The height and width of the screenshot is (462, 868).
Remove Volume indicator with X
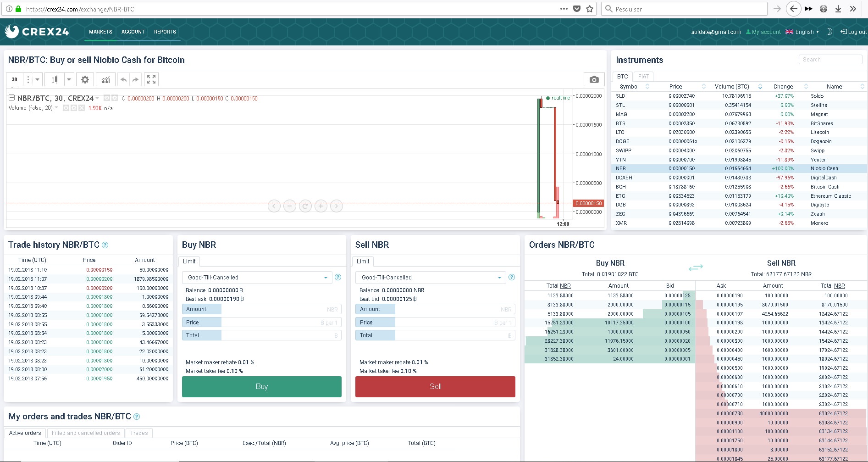(82, 108)
